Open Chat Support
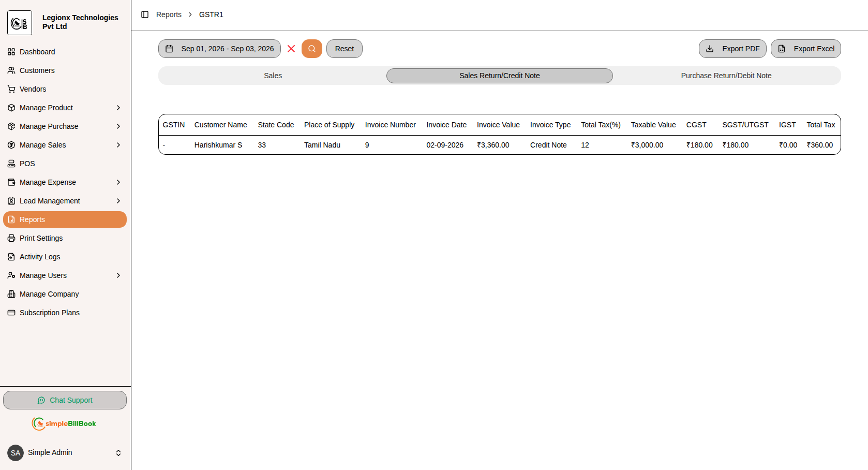 tap(65, 400)
